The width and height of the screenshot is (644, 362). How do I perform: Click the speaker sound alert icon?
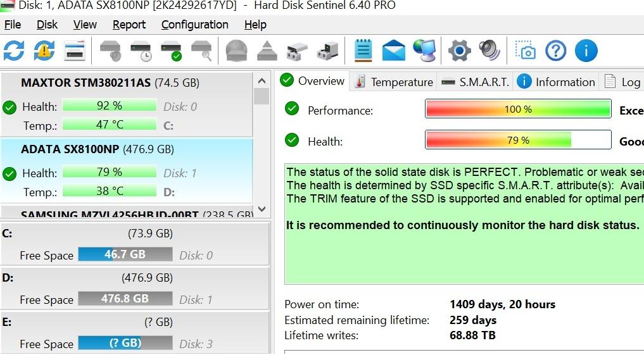coord(489,51)
